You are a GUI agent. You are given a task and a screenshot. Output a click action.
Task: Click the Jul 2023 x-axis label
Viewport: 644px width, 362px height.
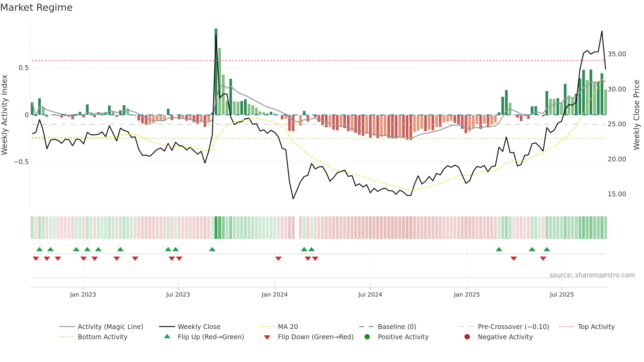click(178, 294)
